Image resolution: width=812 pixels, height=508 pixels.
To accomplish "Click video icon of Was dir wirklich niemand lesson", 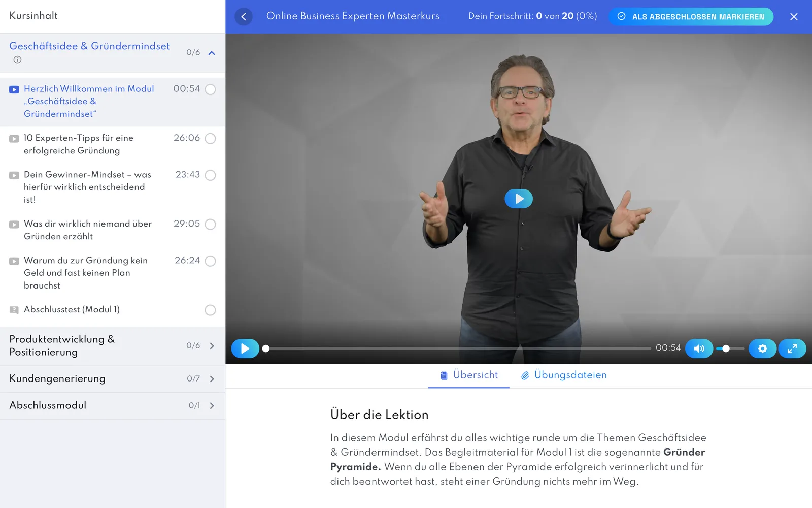I will point(14,225).
